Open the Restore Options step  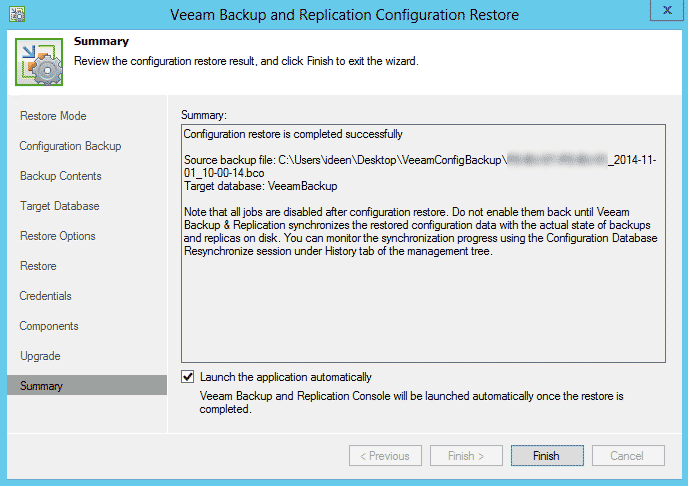coord(57,236)
